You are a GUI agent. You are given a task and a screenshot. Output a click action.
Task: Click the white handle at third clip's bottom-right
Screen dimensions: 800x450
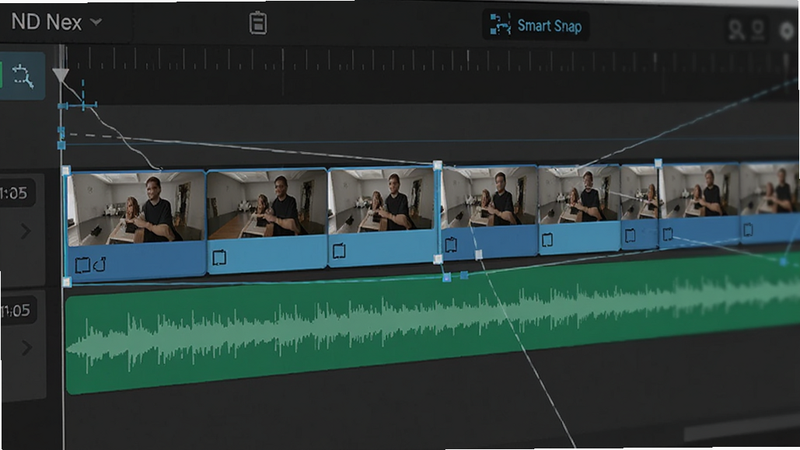438,259
